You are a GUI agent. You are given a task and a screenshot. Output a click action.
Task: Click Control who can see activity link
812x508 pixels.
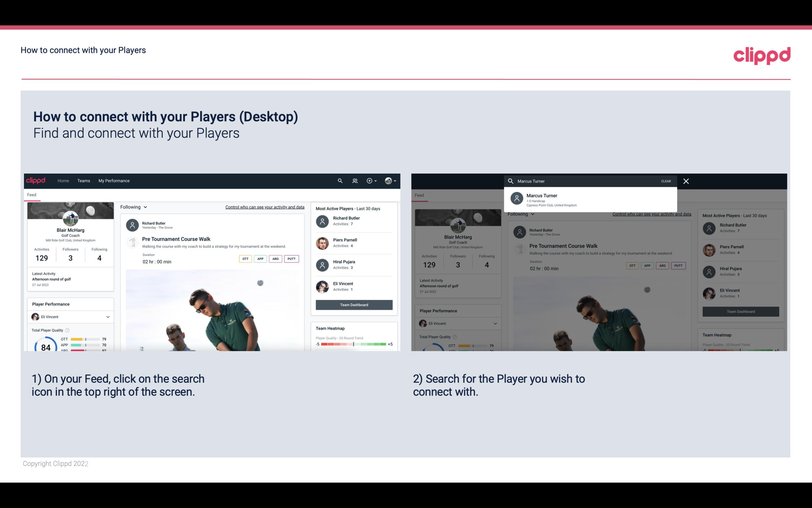(264, 206)
